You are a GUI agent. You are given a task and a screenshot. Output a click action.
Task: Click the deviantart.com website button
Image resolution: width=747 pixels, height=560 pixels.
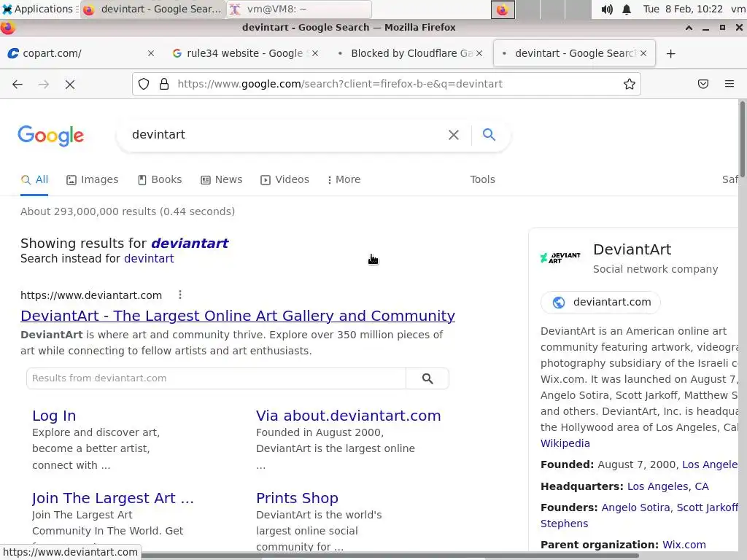point(601,303)
